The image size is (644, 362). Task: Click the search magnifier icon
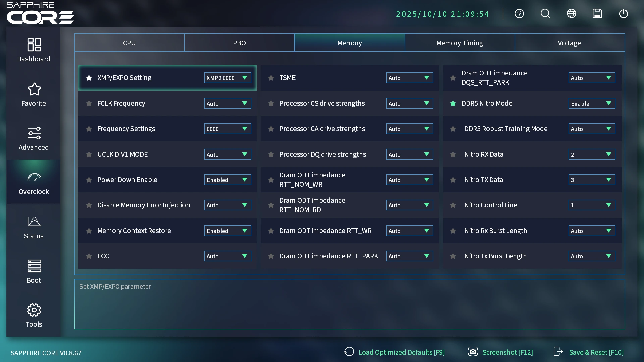(545, 14)
